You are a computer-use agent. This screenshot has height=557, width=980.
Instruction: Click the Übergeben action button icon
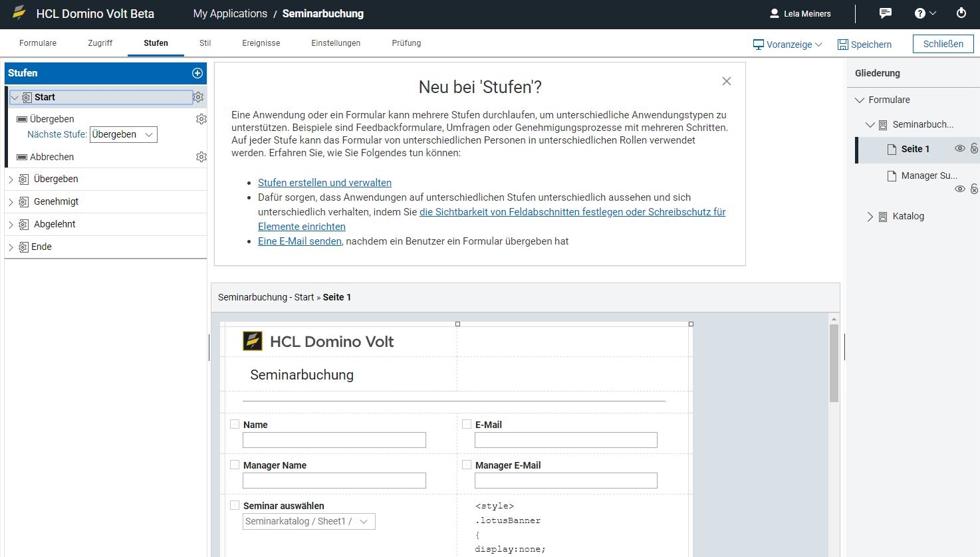[x=22, y=119]
